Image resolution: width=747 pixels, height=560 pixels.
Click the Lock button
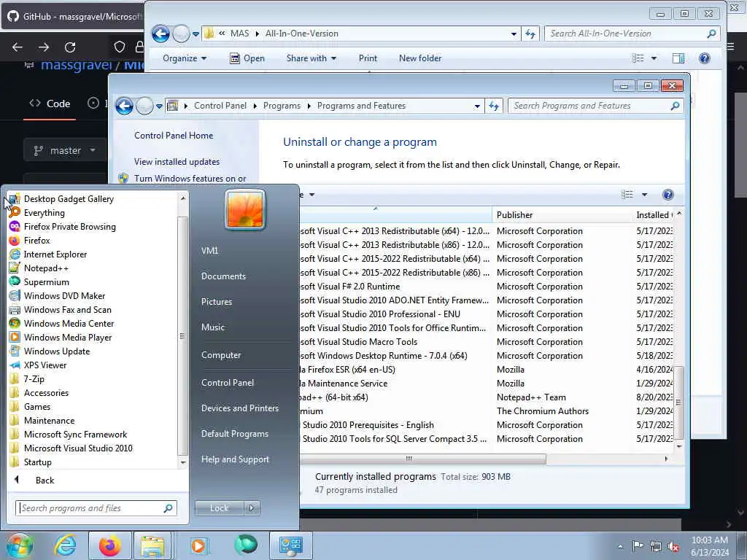(219, 508)
